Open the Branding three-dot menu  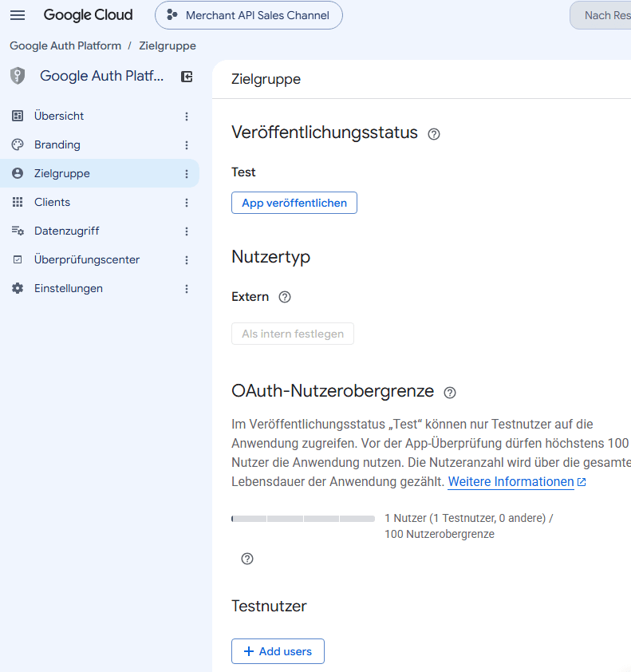[187, 145]
